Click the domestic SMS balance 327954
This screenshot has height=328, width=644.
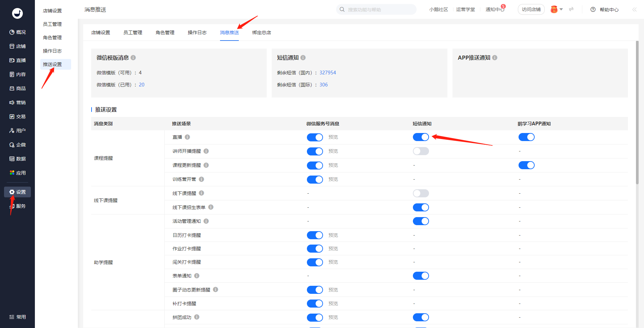(328, 73)
